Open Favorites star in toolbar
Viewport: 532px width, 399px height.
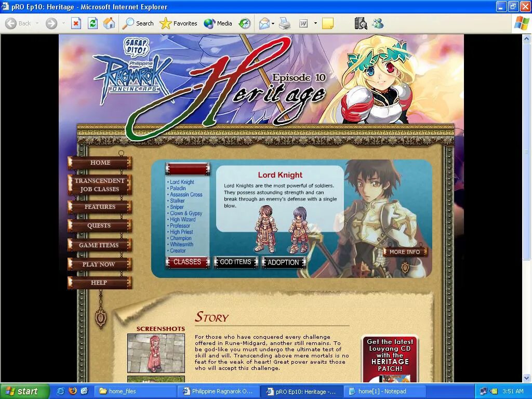(179, 23)
